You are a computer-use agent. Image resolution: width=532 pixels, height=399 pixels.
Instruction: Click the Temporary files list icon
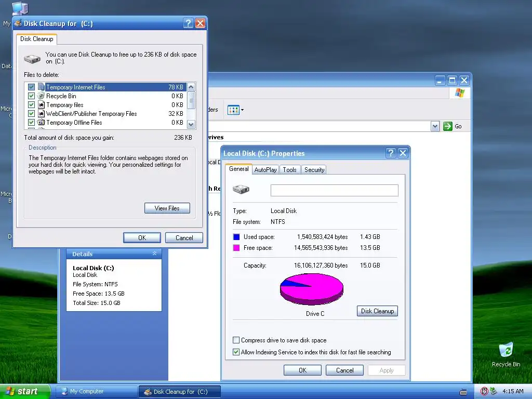[x=41, y=105]
